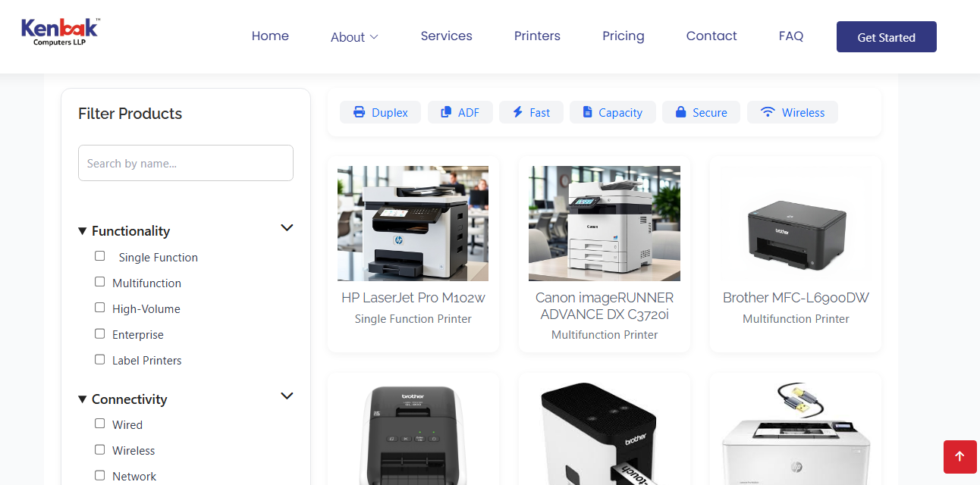Click the wifi icon in Wireless chip
This screenshot has height=485, width=980.
(768, 112)
